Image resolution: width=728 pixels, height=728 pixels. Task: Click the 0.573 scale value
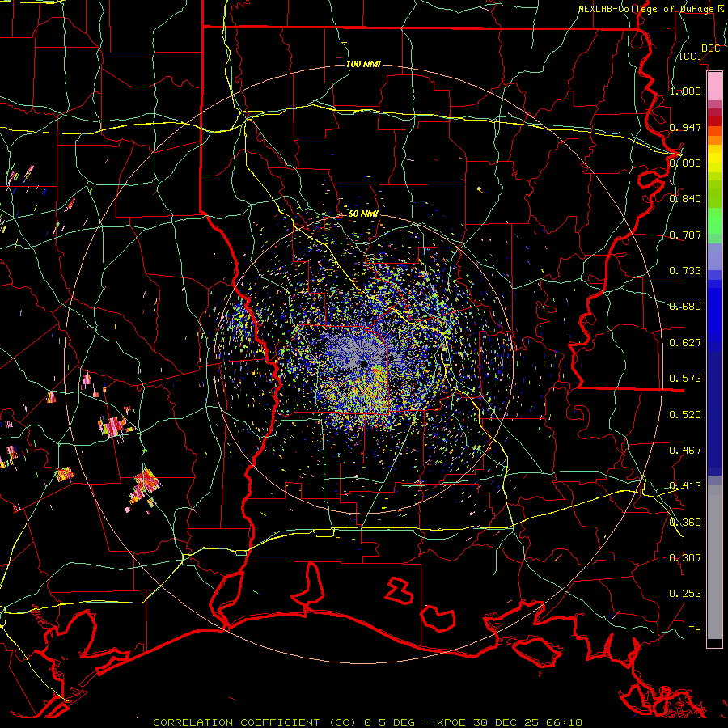[x=685, y=379]
